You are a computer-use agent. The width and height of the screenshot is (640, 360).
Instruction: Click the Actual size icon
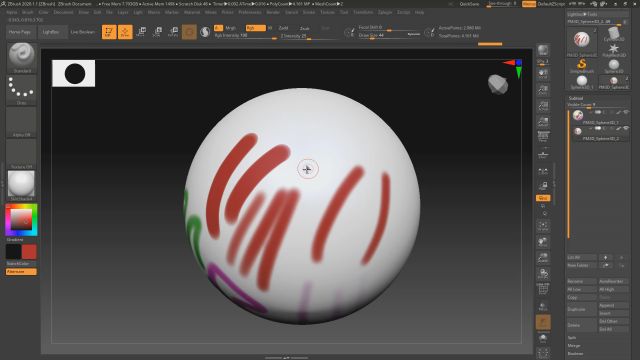point(543,106)
